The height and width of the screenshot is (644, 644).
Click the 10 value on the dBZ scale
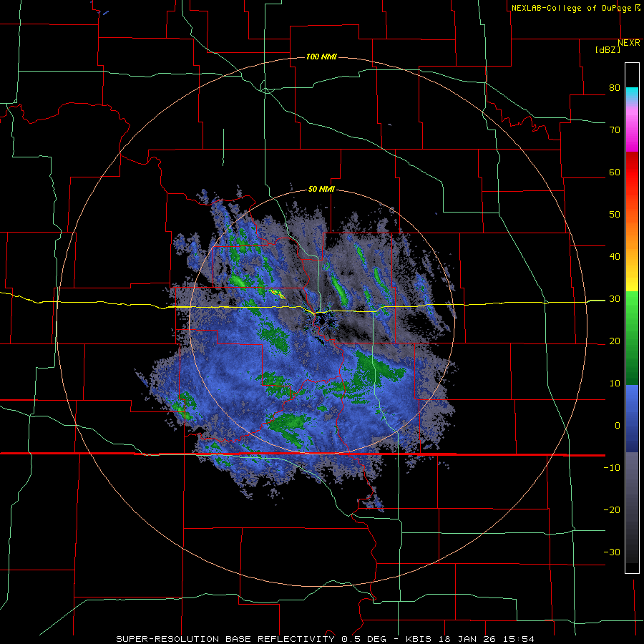point(615,384)
